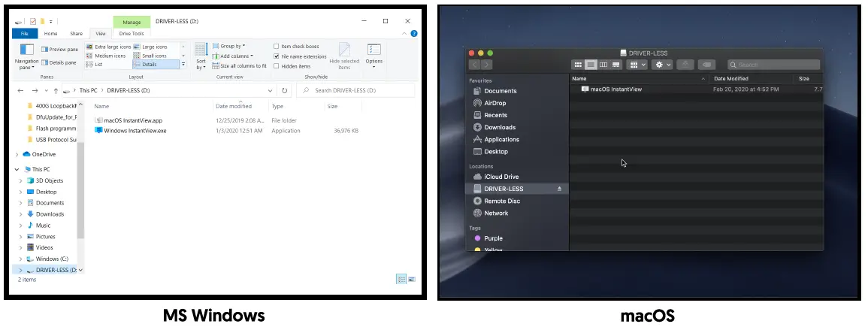Image resolution: width=868 pixels, height=330 pixels.
Task: Refresh the DRIVER-LESS (D:) folder
Action: click(x=285, y=90)
